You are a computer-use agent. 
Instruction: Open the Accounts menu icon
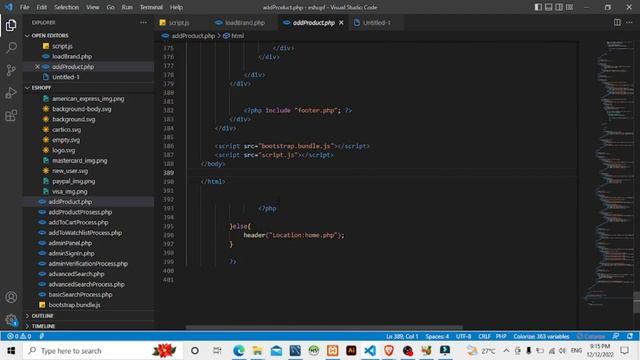pos(11,297)
